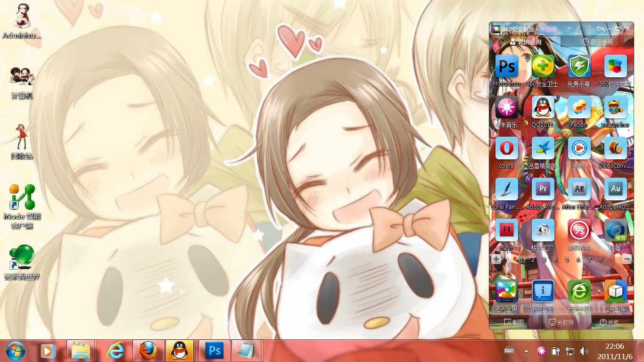Show hidden system tray icons
The height and width of the screenshot is (362, 644).
526,351
